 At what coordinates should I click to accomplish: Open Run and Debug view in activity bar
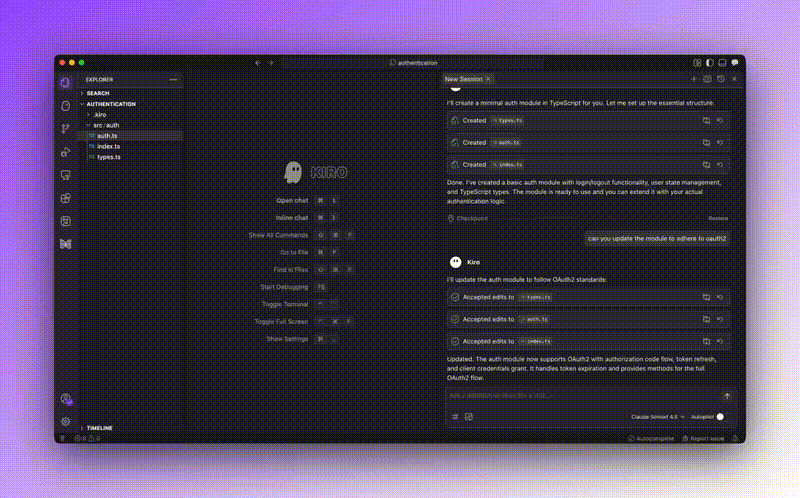(65, 152)
